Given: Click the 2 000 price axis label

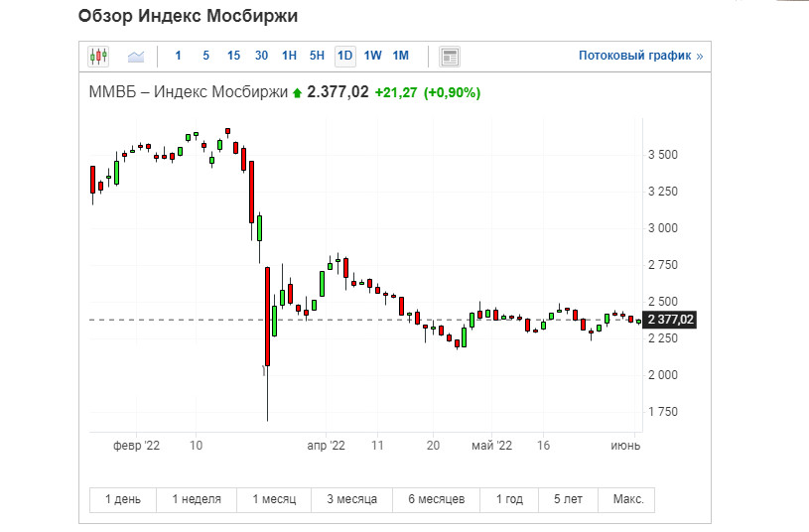Looking at the screenshot, I should tap(662, 375).
